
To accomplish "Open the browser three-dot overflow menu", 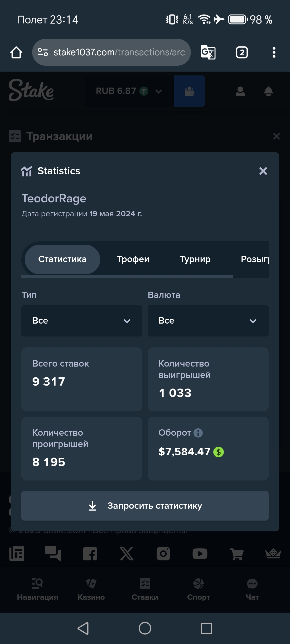I will pyautogui.click(x=274, y=52).
